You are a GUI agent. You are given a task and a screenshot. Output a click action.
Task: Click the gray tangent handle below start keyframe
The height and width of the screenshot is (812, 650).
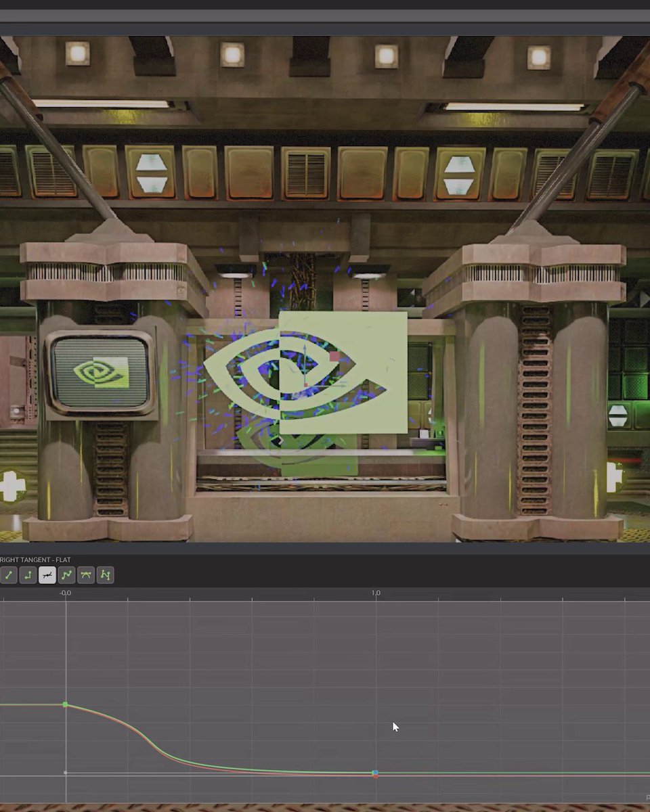(x=66, y=773)
